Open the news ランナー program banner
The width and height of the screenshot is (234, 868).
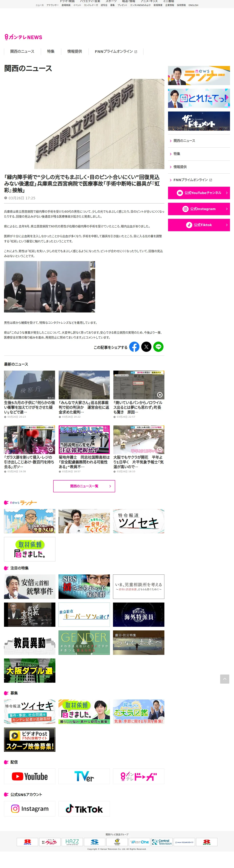click(x=199, y=75)
